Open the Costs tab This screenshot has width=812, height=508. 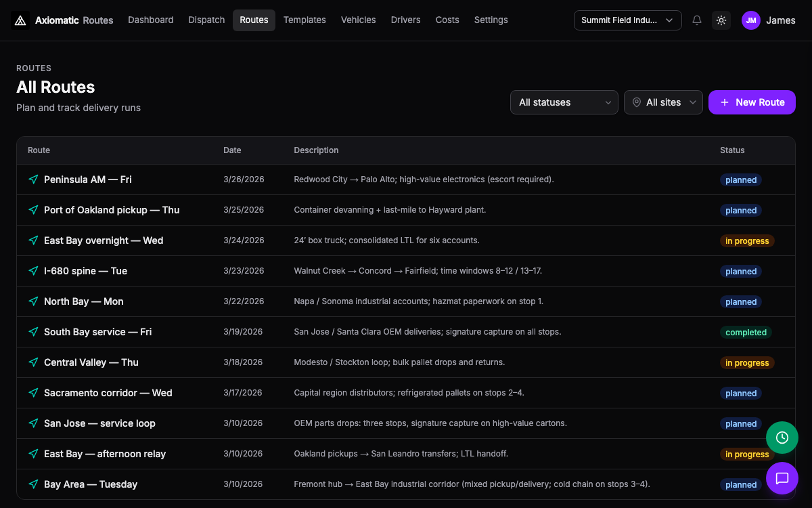pyautogui.click(x=447, y=20)
